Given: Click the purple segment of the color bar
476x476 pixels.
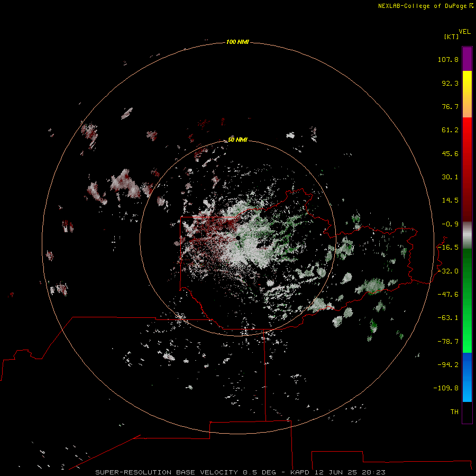Looking at the screenshot, I should 467,59.
